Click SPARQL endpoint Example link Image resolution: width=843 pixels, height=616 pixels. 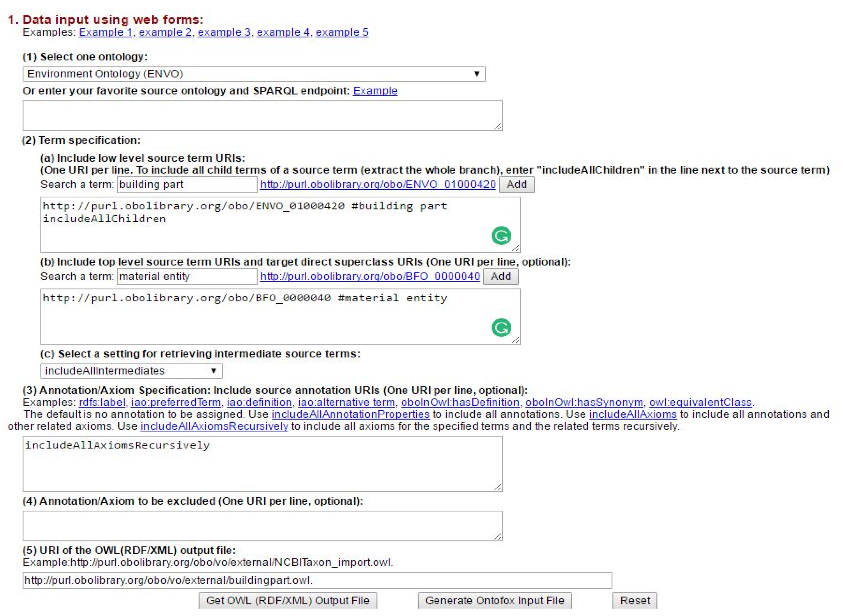click(x=375, y=91)
